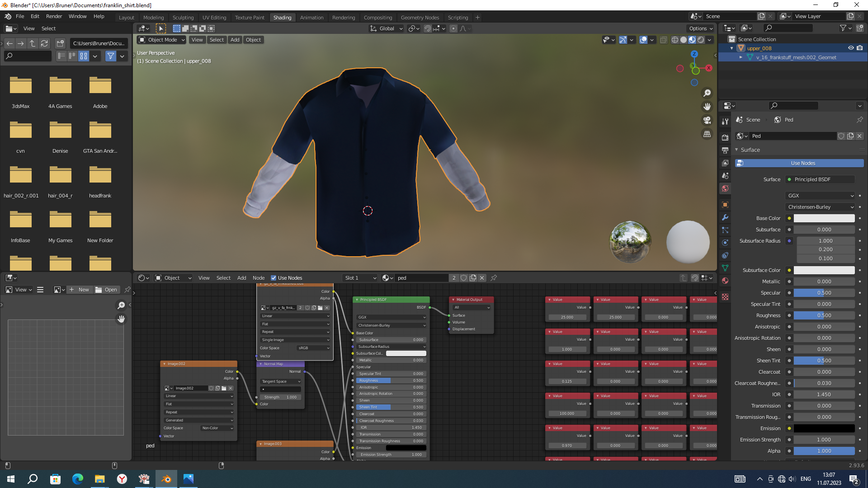Open the Modifier properties wrench tab

tap(725, 217)
